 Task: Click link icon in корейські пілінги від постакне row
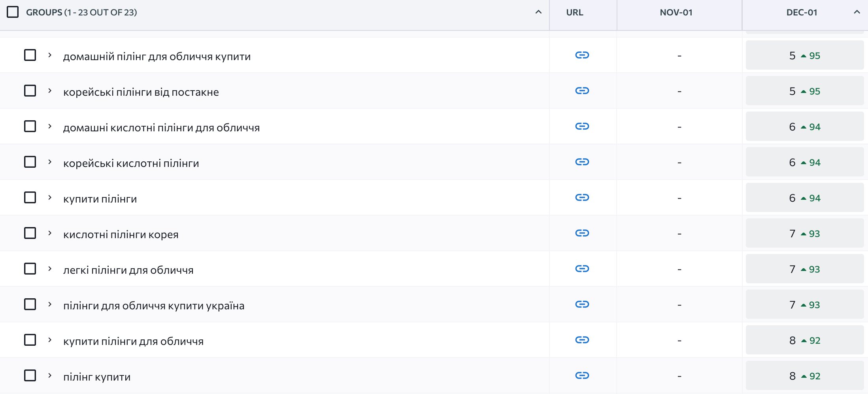click(x=582, y=91)
